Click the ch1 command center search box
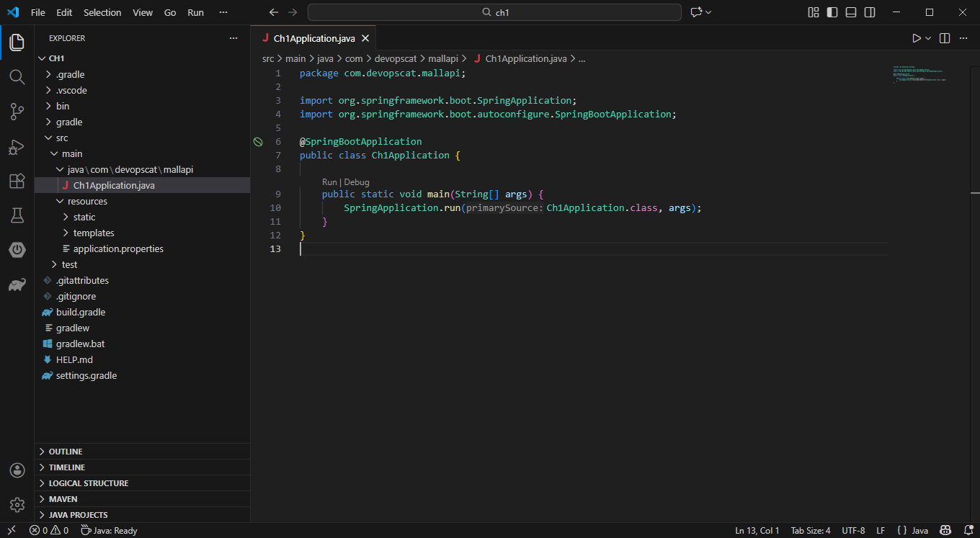980x538 pixels. point(494,12)
